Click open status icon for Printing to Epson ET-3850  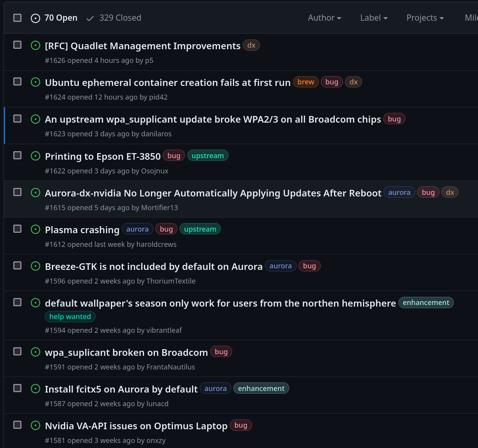pos(36,156)
